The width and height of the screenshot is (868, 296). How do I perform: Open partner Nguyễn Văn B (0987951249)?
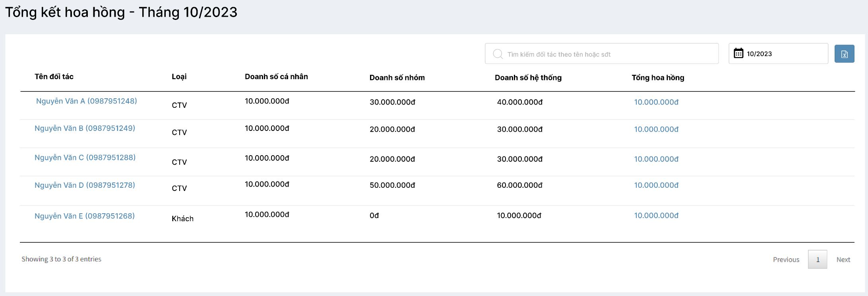point(85,128)
